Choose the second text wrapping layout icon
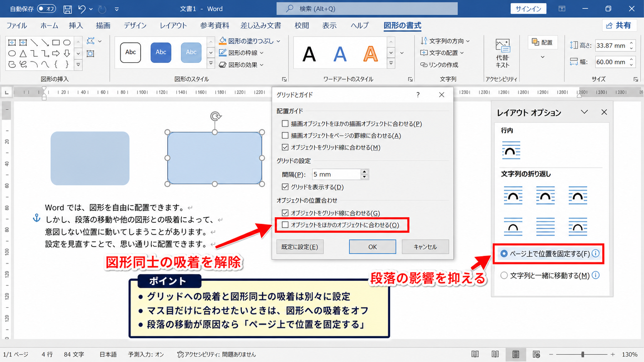 (x=545, y=195)
